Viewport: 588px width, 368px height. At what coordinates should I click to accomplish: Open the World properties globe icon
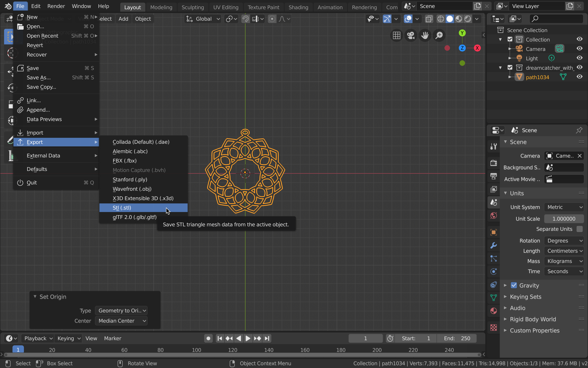point(493,215)
